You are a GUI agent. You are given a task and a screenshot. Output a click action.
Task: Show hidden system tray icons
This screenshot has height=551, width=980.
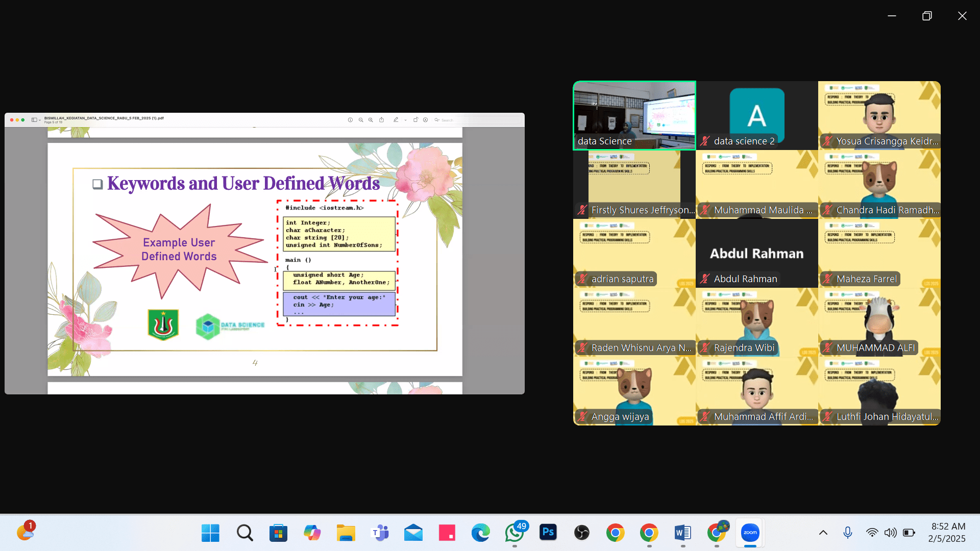[x=823, y=533]
